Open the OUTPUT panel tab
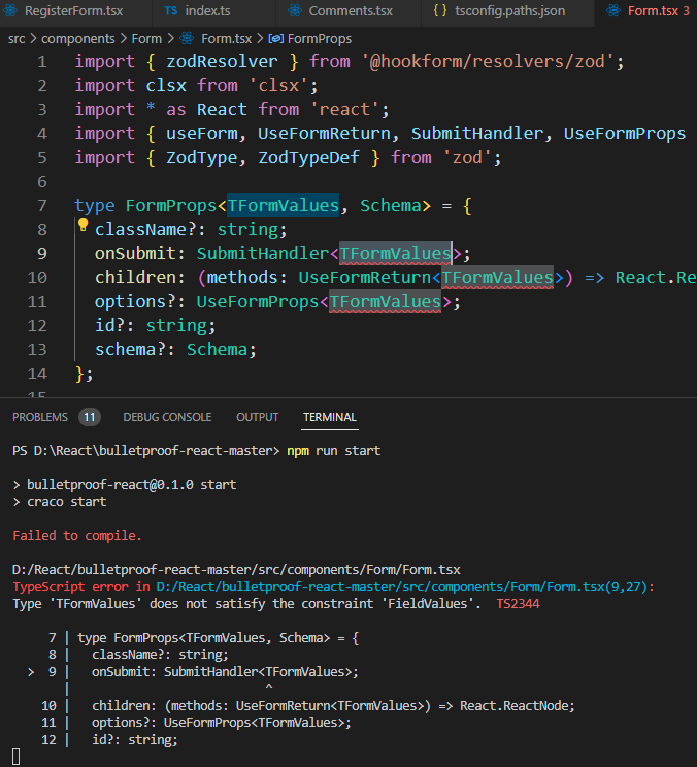Viewport: 697px width, 767px height. click(257, 417)
